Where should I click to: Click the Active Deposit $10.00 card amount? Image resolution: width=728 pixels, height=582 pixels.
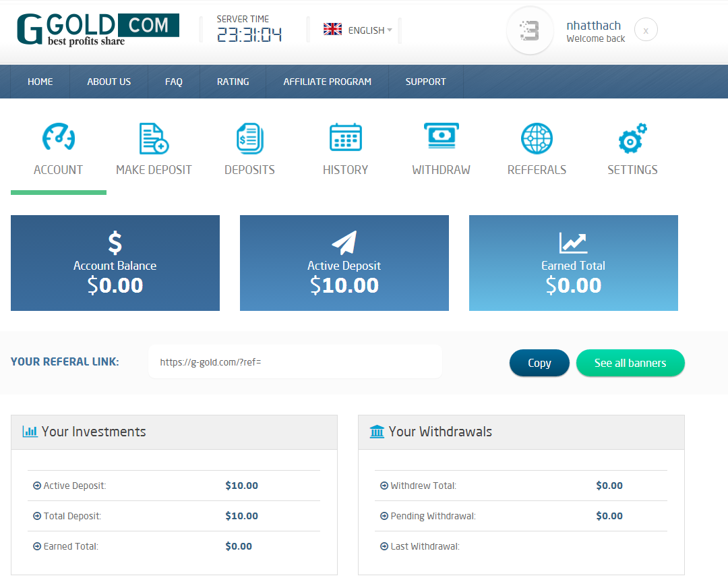[x=344, y=285]
